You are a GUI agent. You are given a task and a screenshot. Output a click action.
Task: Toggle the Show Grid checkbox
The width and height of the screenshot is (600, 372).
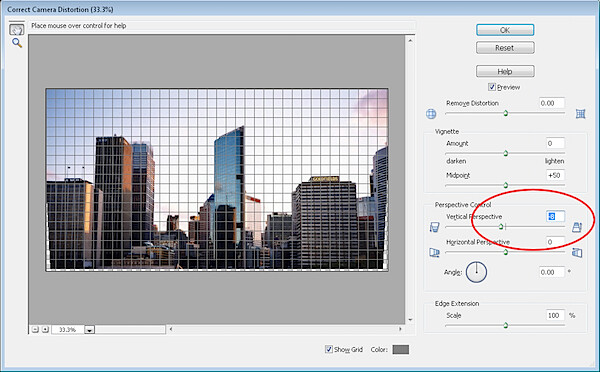coord(329,349)
